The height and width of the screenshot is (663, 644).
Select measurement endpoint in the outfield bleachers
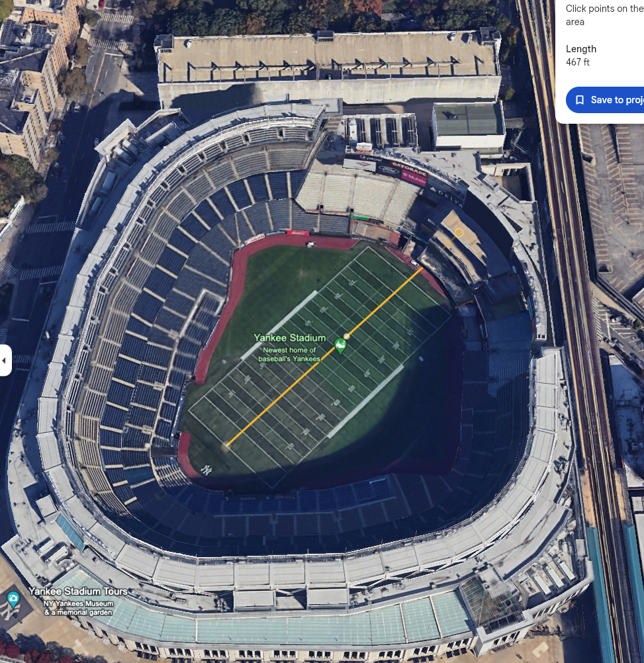[x=459, y=232]
